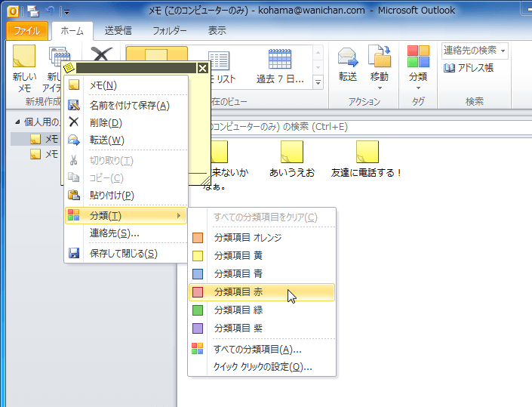Click the save and close floppy icon
This screenshot has width=532, height=407.
click(74, 253)
